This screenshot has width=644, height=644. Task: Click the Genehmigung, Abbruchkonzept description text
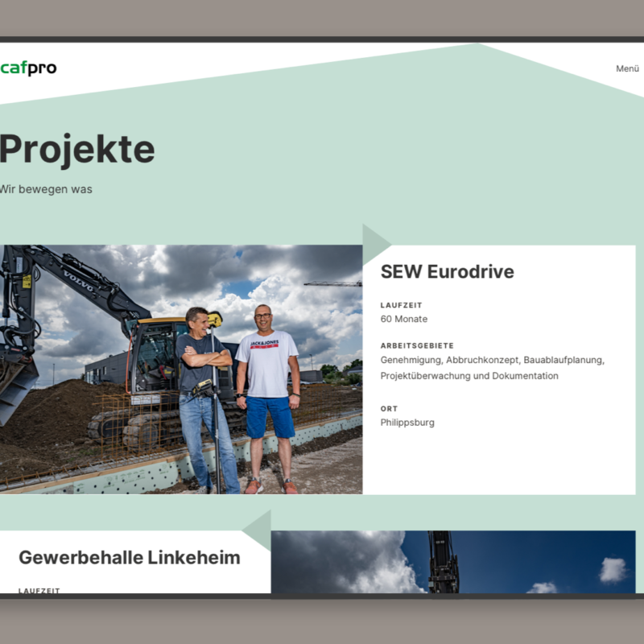coord(492,368)
